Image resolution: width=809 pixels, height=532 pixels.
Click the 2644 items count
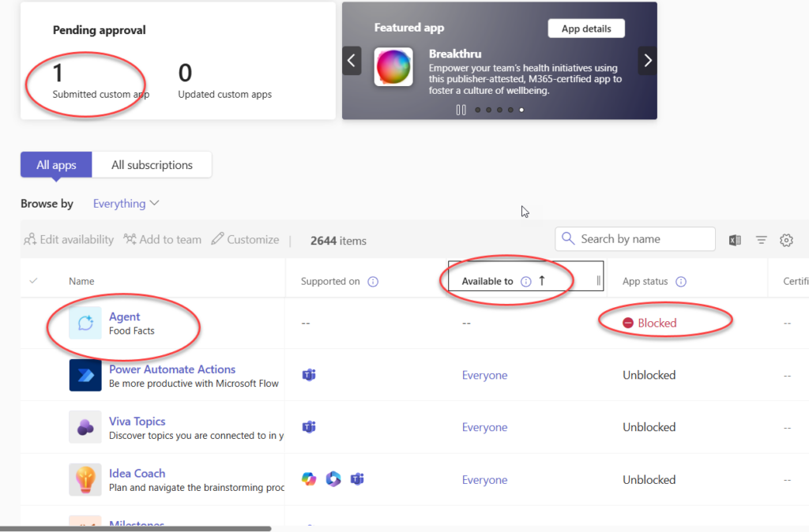point(338,241)
